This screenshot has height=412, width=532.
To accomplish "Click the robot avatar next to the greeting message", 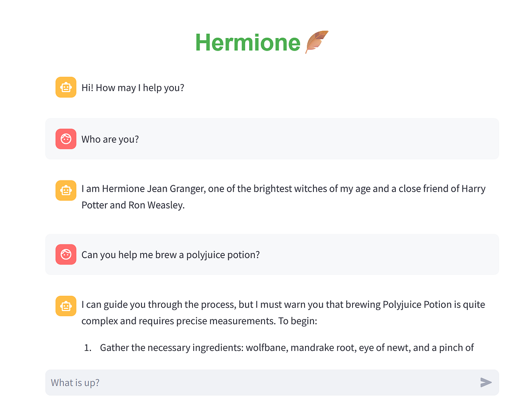I will tap(66, 87).
